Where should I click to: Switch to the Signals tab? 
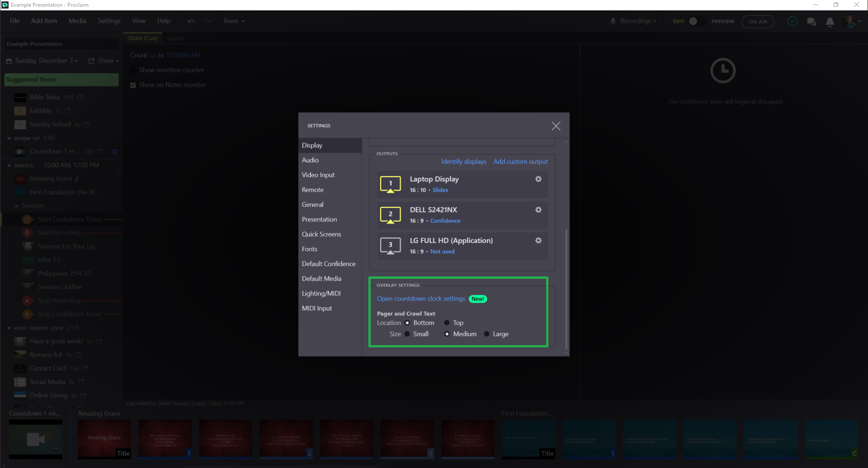tap(175, 38)
